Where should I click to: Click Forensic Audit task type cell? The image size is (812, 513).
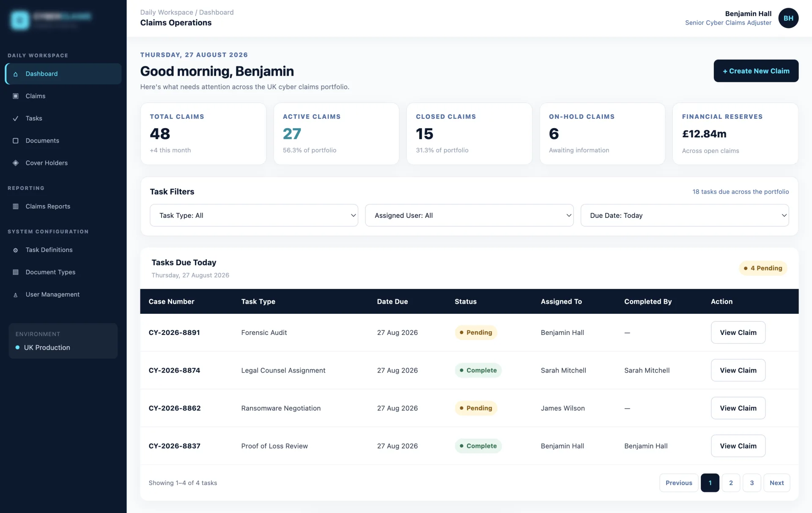[x=264, y=332]
